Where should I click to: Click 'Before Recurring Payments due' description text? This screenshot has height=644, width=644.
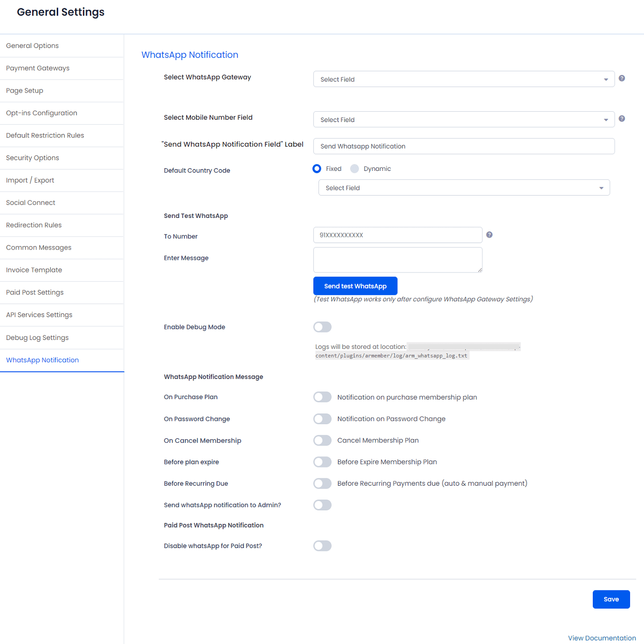tap(432, 483)
